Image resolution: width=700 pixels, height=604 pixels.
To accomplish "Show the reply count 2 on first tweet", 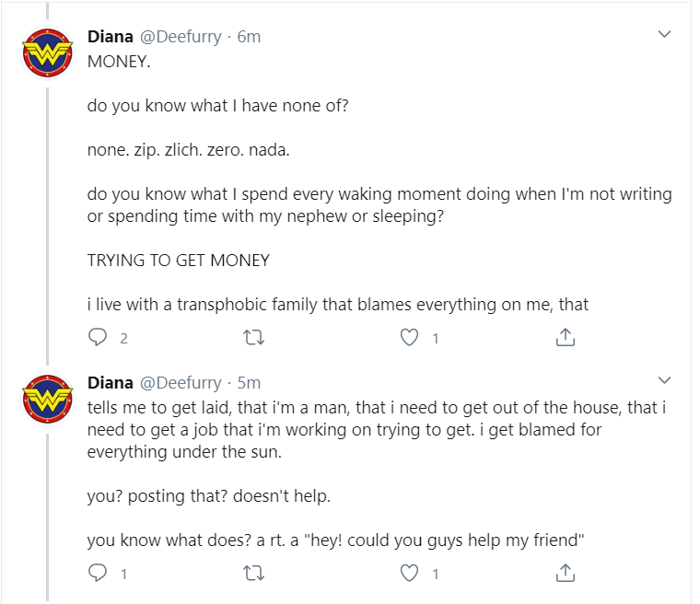I will [x=123, y=339].
